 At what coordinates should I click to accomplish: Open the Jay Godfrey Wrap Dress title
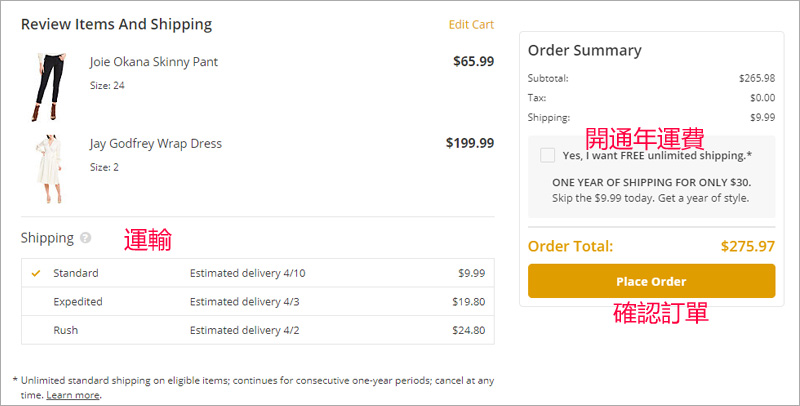pos(155,144)
